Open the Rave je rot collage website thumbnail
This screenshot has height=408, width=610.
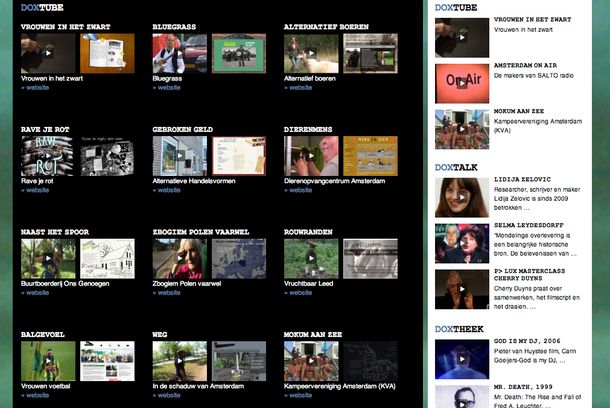107,156
